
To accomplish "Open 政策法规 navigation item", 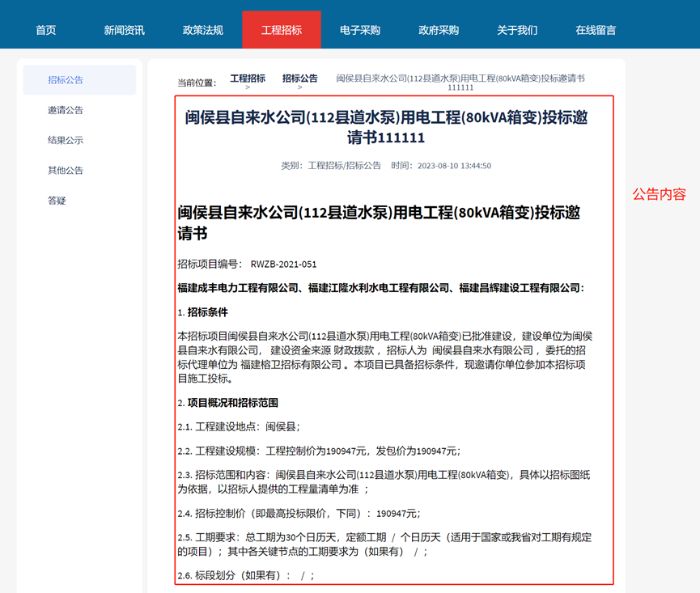I will 202,30.
